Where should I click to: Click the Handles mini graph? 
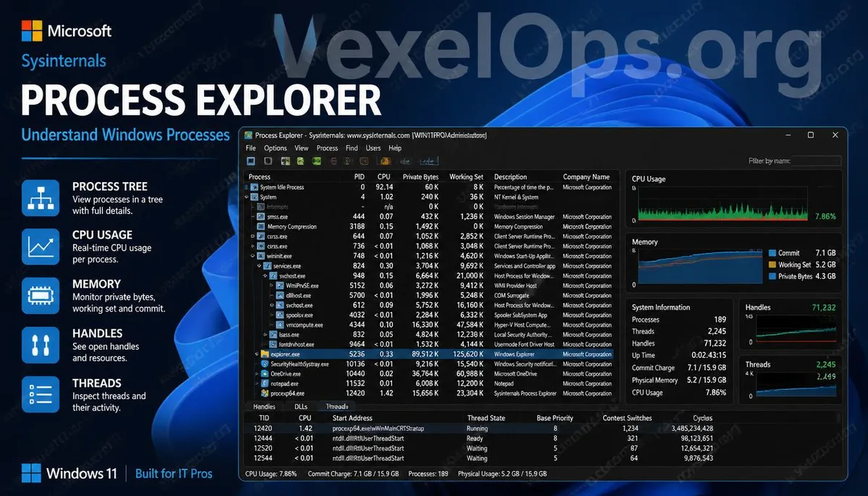pyautogui.click(x=796, y=330)
